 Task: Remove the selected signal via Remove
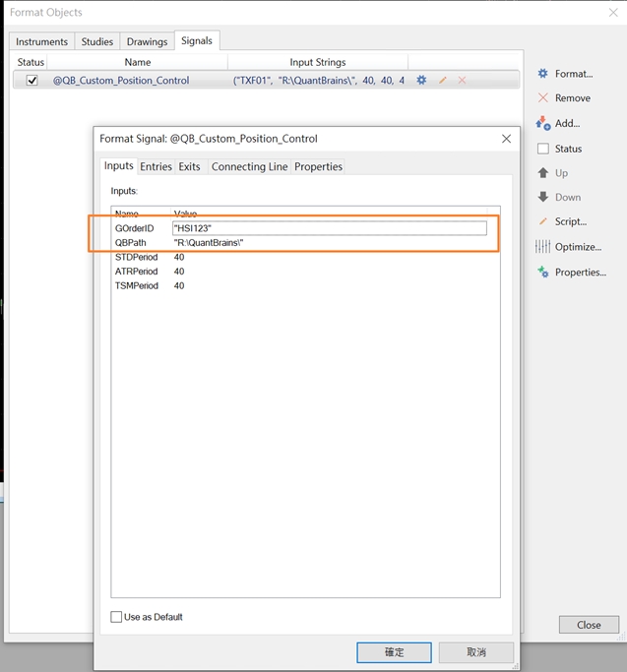tap(564, 98)
